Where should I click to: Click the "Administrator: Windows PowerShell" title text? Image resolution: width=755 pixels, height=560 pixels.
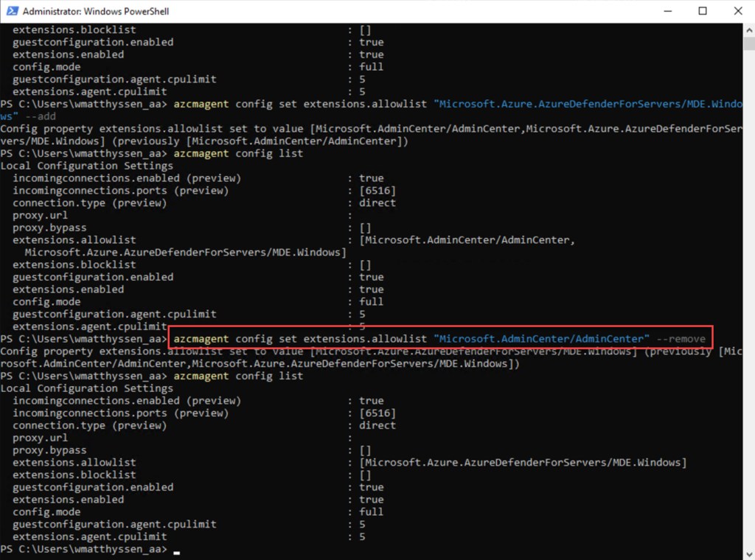96,11
